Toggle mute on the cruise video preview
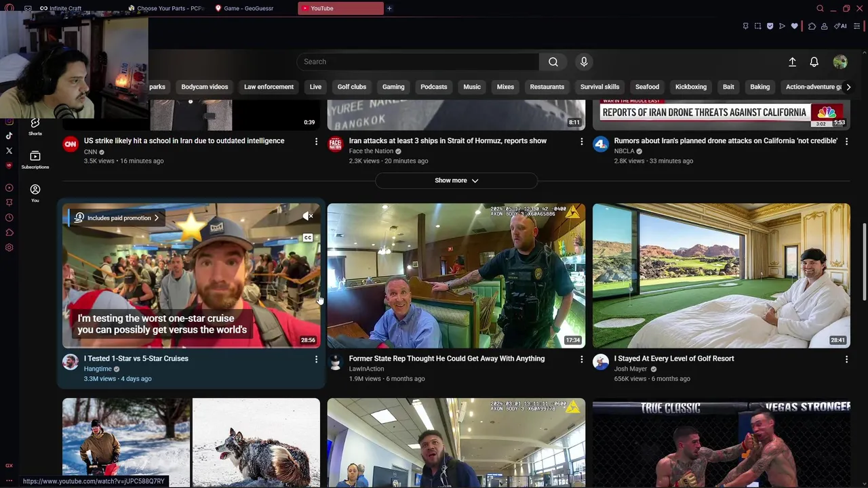This screenshot has height=488, width=868. pyautogui.click(x=308, y=216)
